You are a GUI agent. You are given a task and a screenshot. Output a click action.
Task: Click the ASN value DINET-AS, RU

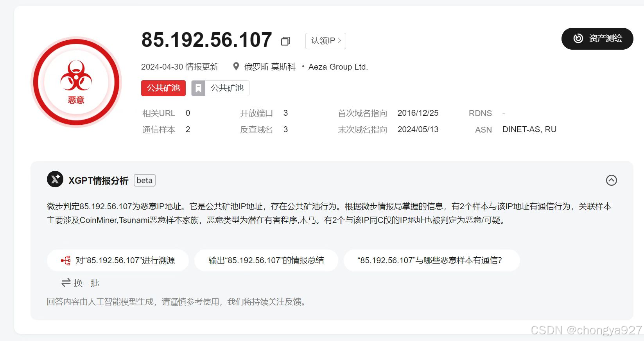pos(529,129)
